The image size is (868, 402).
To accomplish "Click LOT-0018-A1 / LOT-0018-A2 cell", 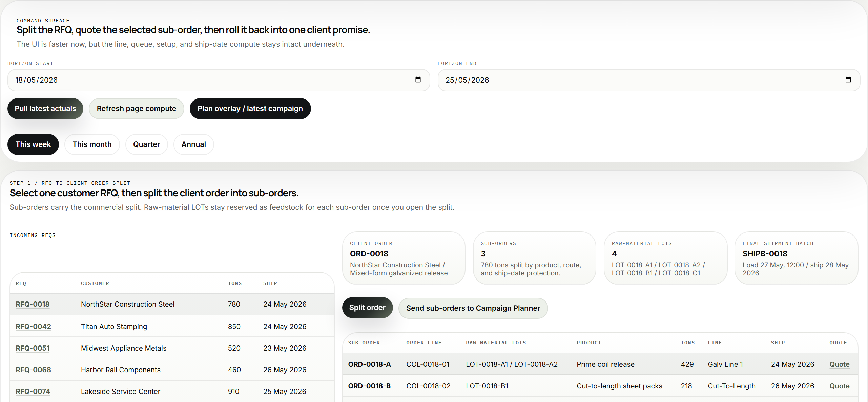I will coord(512,364).
